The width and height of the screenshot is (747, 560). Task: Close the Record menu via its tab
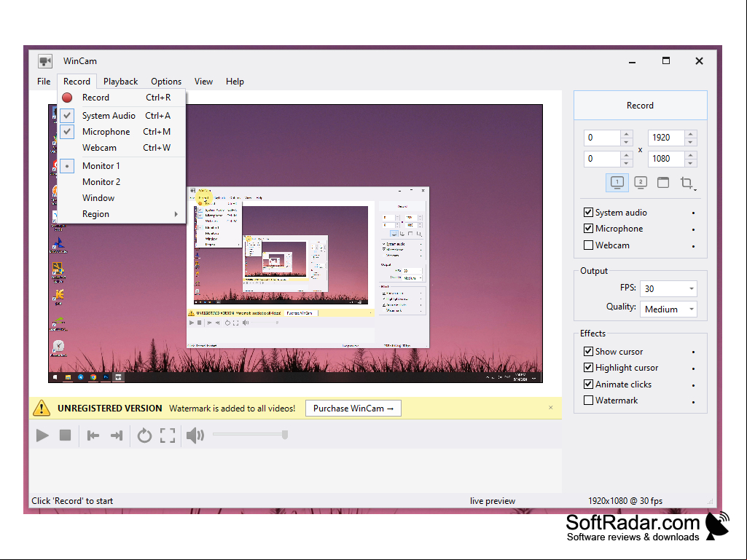coord(77,82)
